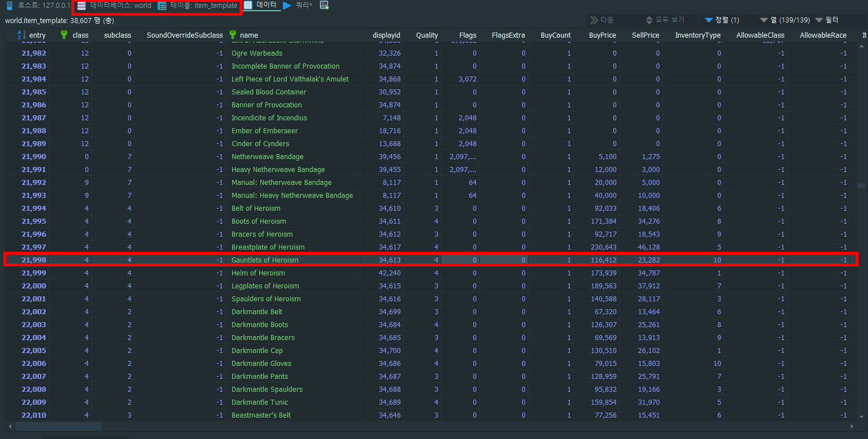Screen dimensions: 868x439
Task: Click the AllowableRace column header
Action: [823, 35]
